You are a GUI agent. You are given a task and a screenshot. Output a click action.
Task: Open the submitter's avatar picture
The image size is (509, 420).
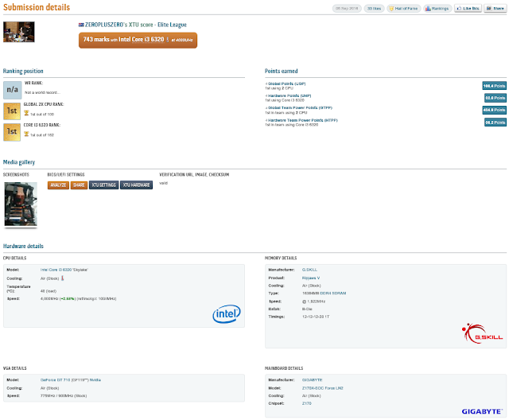pos(19,32)
